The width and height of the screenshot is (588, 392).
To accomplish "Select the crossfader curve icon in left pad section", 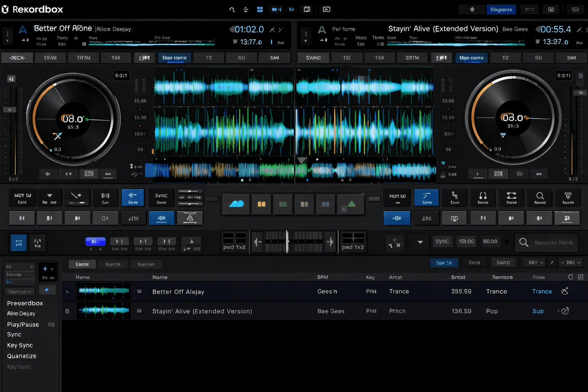I will 77,198.
